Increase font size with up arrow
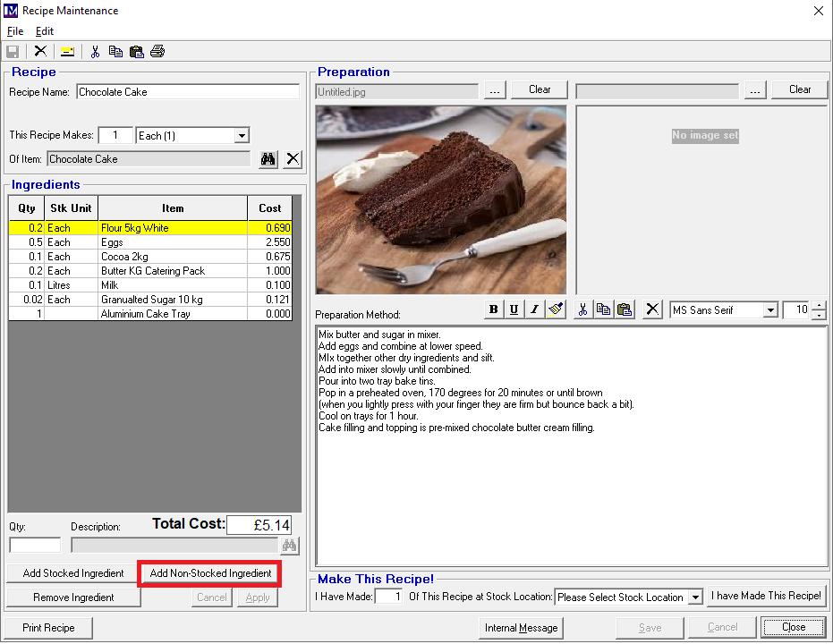Viewport: 833px width, 644px height. point(819,306)
